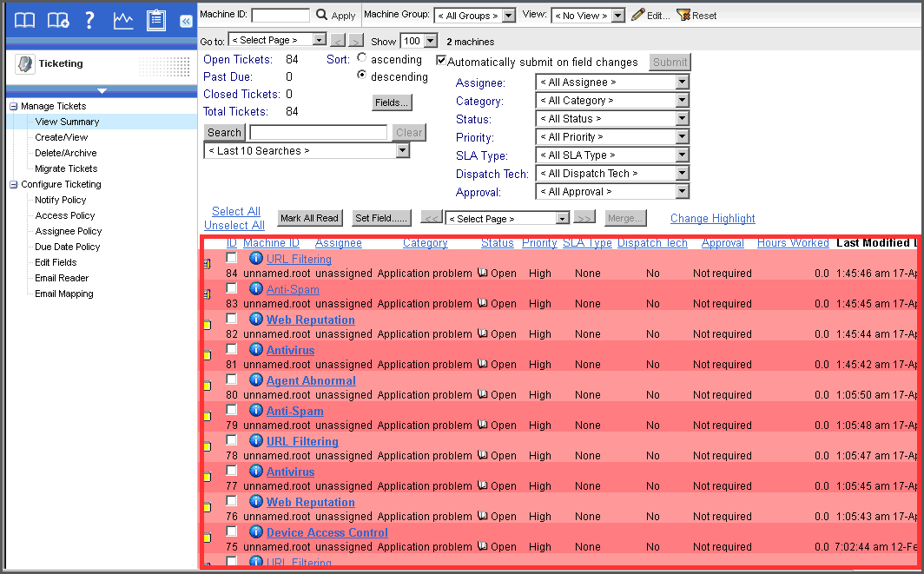Viewport: 924px width, 574px height.
Task: Click the question mark help icon
Action: [x=89, y=21]
